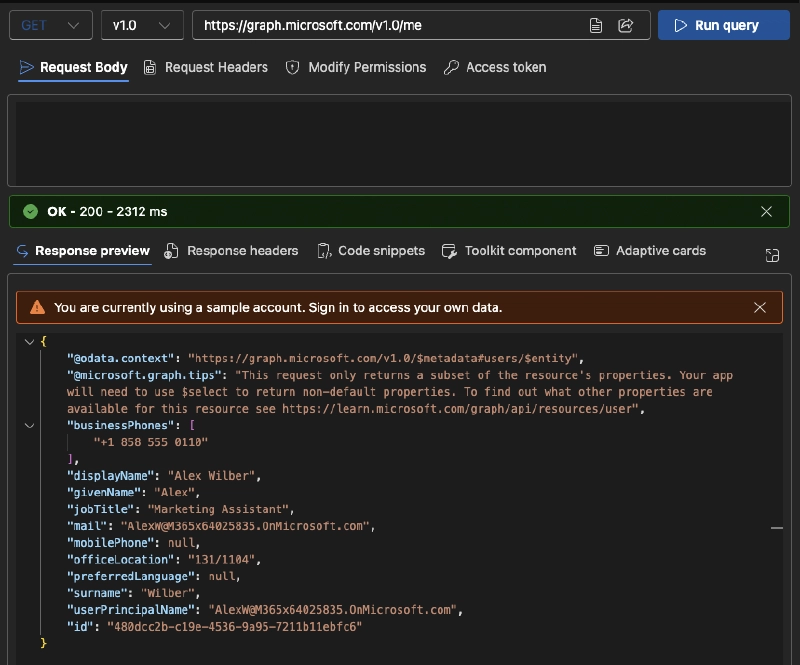Select the Request Body tab
Image resolution: width=800 pixels, height=665 pixels.
[73, 67]
